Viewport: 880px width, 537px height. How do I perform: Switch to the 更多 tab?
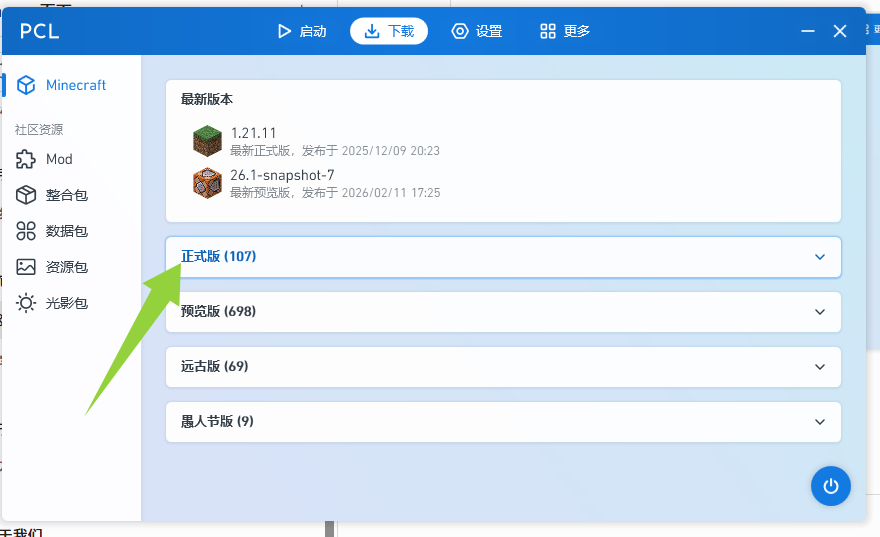pyautogui.click(x=565, y=31)
